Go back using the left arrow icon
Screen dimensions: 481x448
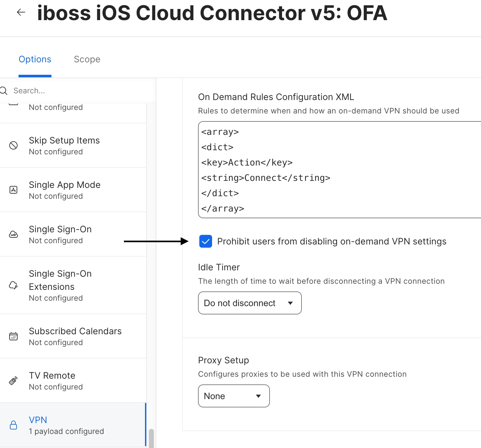(21, 12)
